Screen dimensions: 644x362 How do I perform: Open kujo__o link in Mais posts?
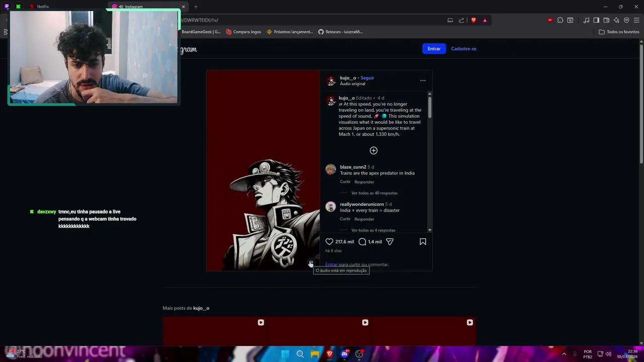[201, 308]
